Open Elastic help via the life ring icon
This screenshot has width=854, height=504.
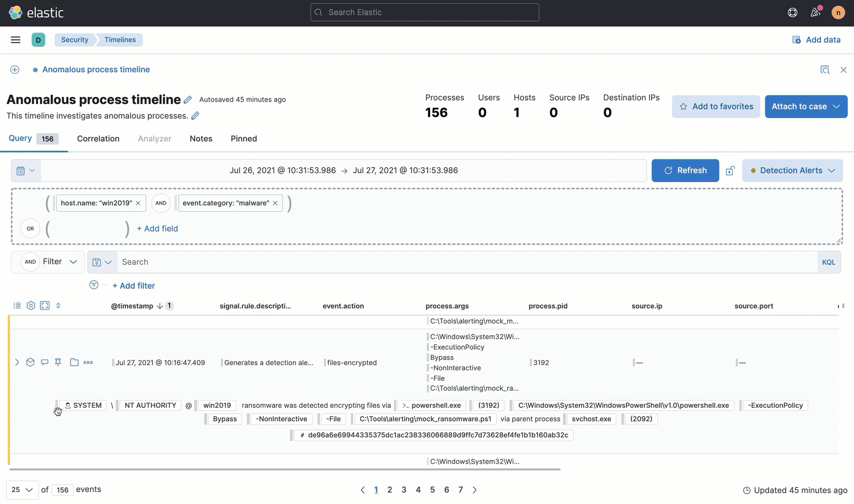click(x=792, y=12)
